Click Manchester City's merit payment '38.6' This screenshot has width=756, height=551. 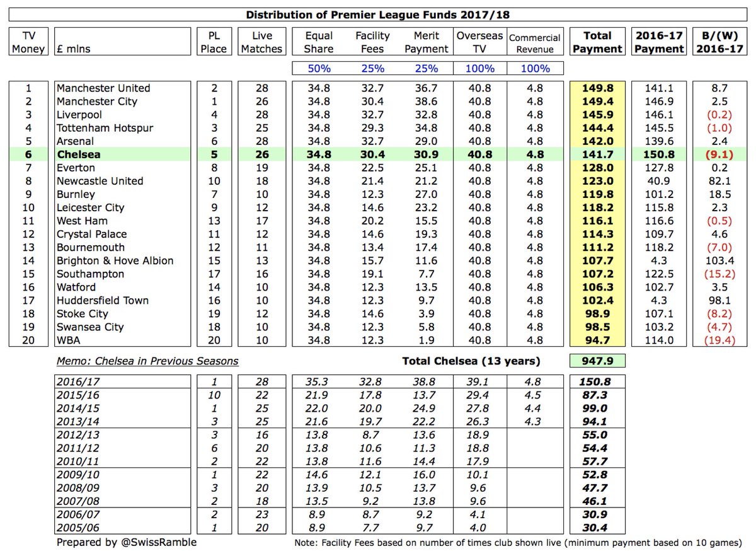pyautogui.click(x=427, y=101)
